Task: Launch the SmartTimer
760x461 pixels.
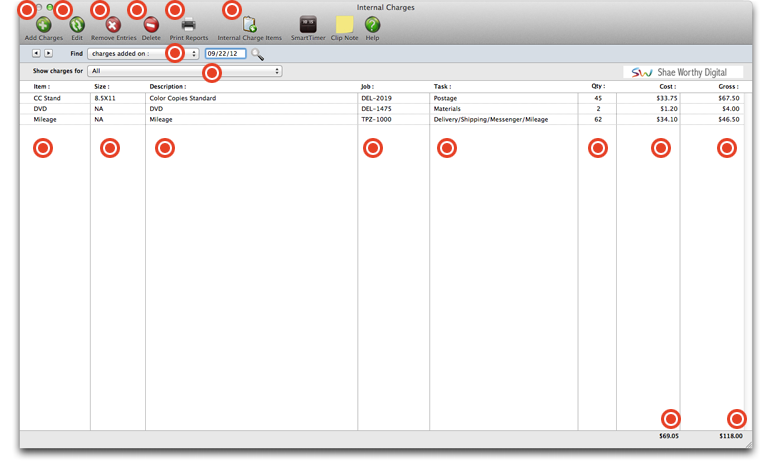Action: point(308,25)
